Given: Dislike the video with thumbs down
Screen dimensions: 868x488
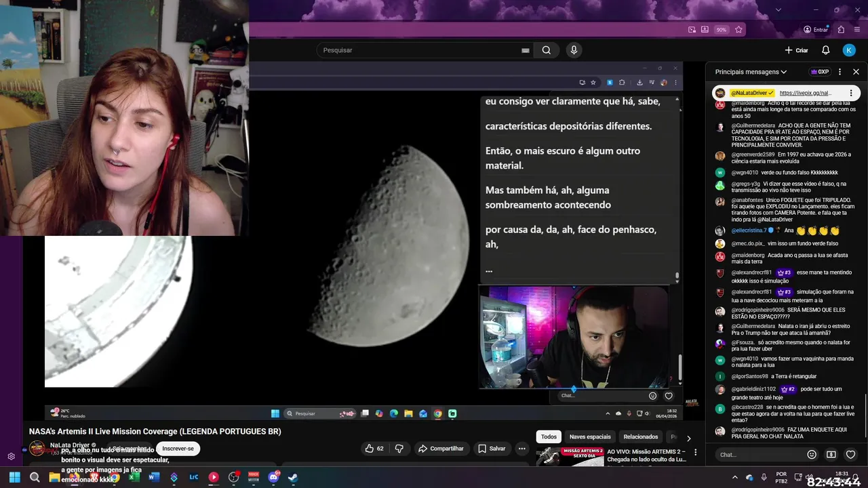Looking at the screenshot, I should click(x=399, y=449).
